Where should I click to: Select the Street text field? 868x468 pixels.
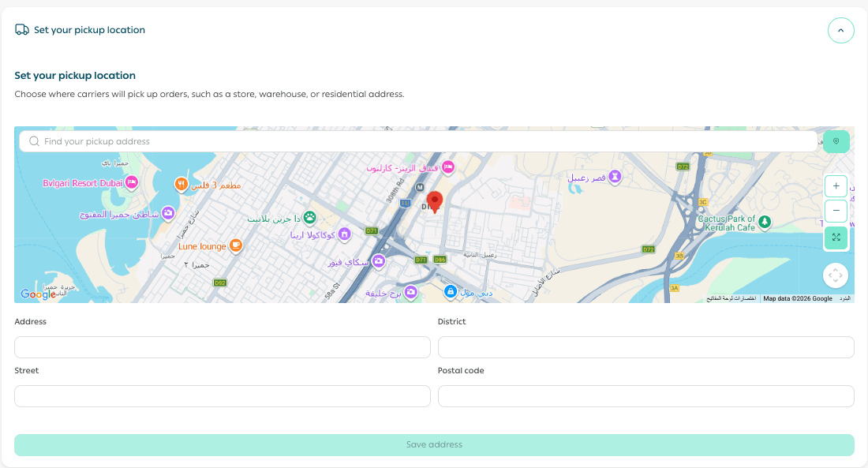(x=223, y=396)
